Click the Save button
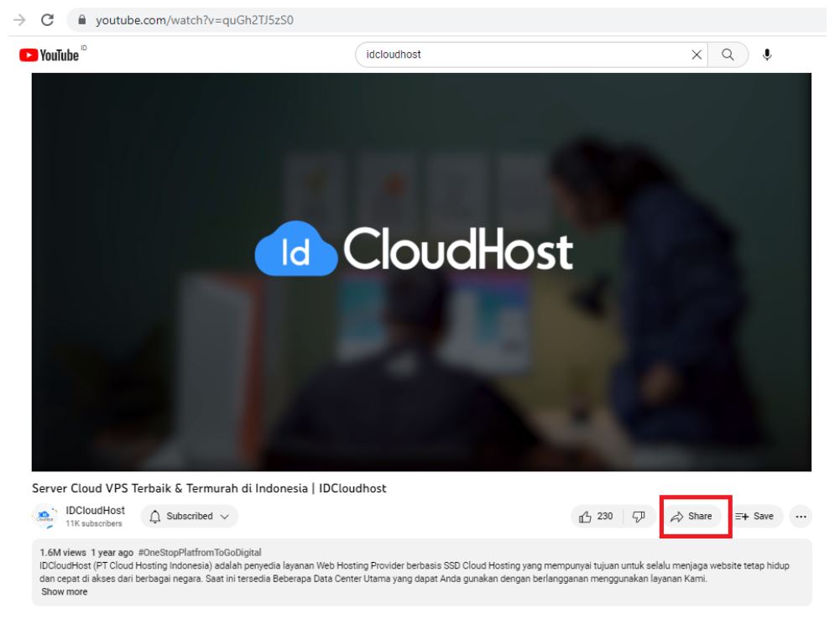Viewport: 840px width, 619px height. point(756,517)
